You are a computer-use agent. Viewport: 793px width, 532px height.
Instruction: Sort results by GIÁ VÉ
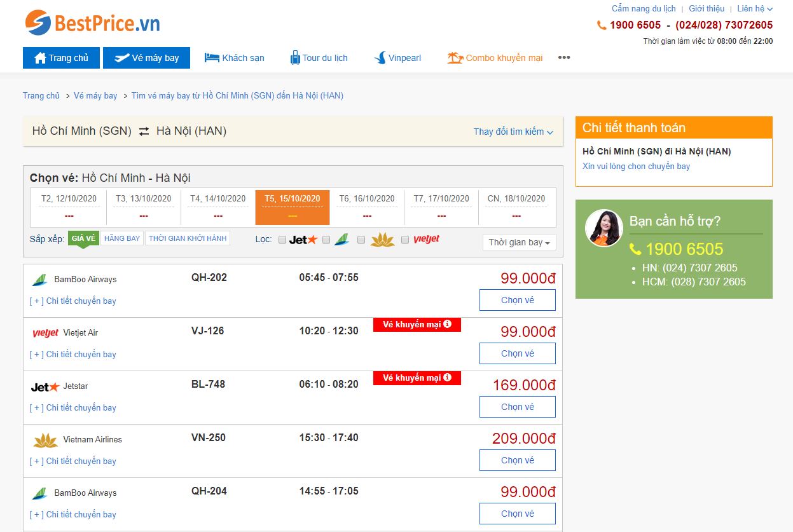(83, 238)
